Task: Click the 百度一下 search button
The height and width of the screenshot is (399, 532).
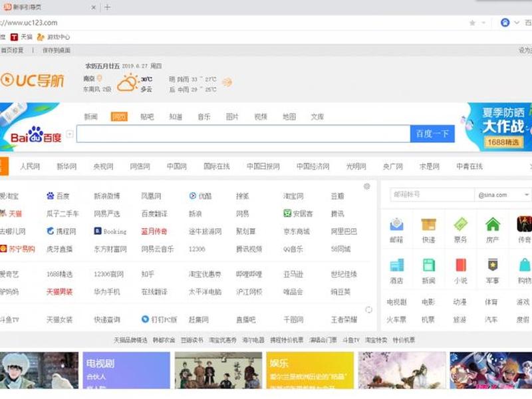Action: (x=432, y=134)
